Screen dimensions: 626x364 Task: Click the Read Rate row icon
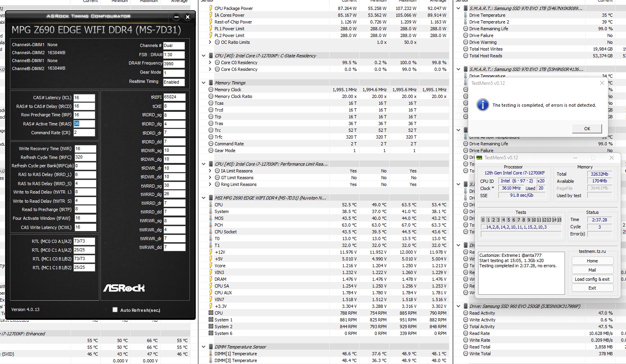pyautogui.click(x=466, y=333)
